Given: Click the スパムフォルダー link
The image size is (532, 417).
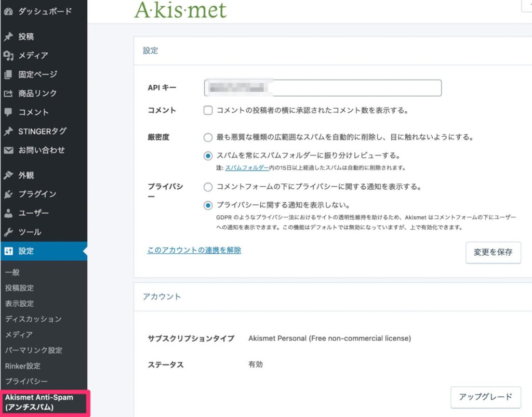Looking at the screenshot, I should pyautogui.click(x=247, y=168).
